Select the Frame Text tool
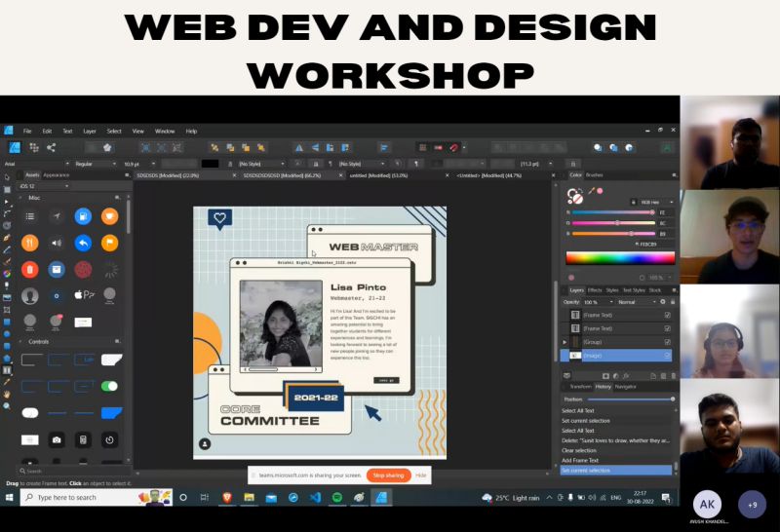The image size is (780, 532). [x=7, y=370]
